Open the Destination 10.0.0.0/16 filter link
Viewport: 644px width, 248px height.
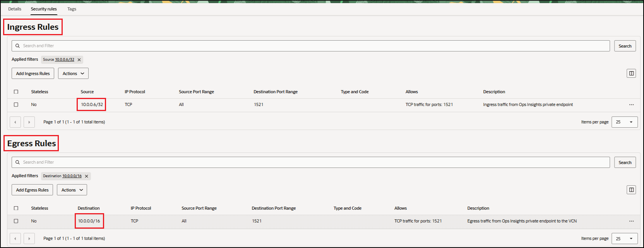pyautogui.click(x=72, y=176)
